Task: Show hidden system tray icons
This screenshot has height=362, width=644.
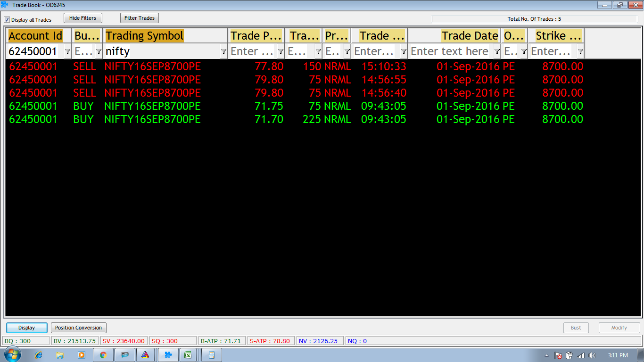Action: pos(546,355)
